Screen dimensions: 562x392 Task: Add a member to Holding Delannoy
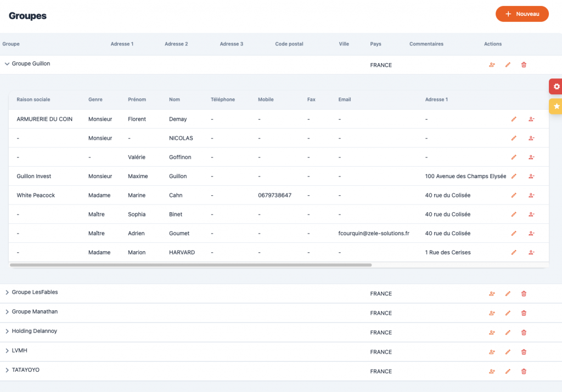point(492,333)
